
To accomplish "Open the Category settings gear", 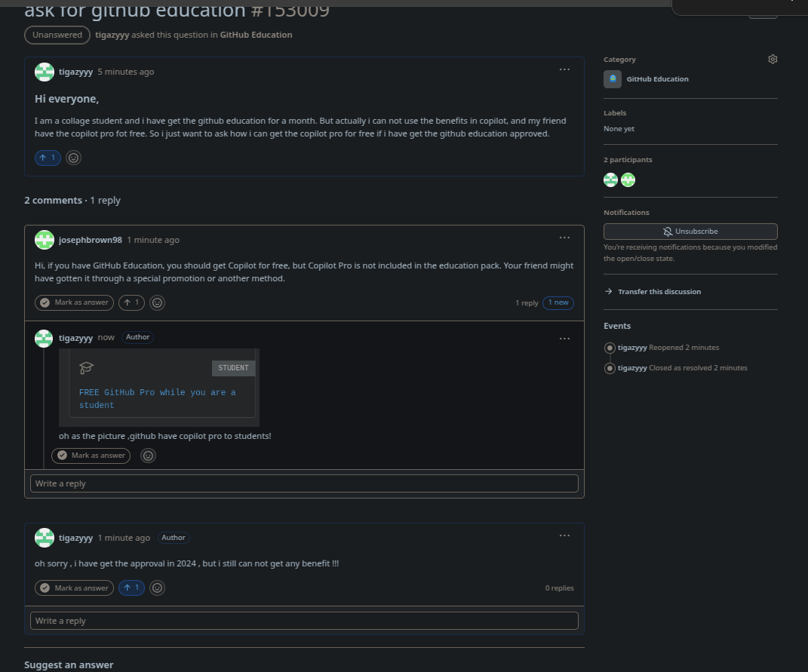I will pos(772,60).
